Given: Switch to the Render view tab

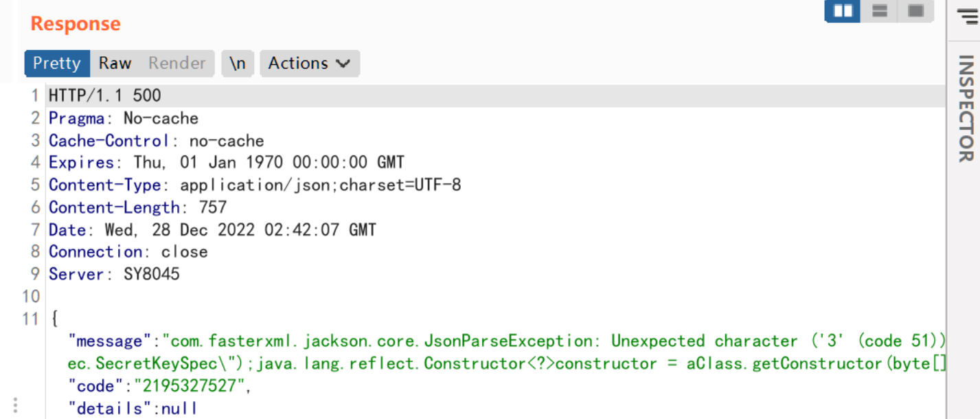Looking at the screenshot, I should point(177,63).
